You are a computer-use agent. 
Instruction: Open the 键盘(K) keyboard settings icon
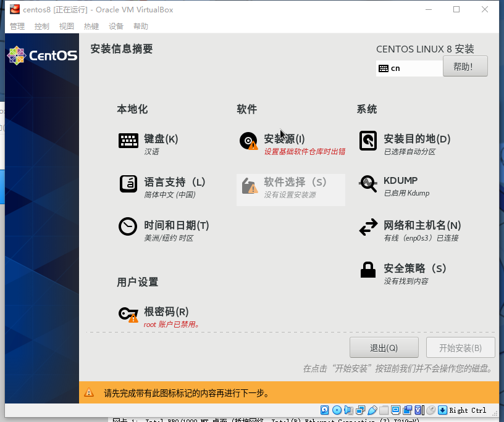click(x=128, y=141)
